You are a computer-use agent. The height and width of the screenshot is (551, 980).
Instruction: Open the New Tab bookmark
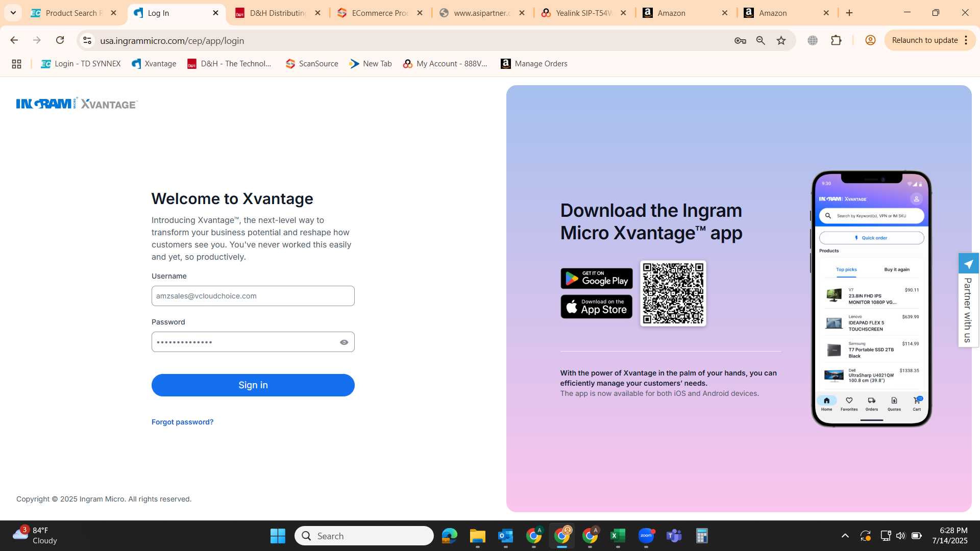(x=371, y=64)
